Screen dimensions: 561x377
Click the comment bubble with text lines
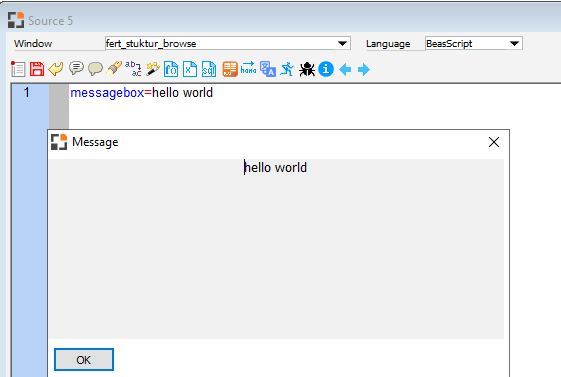76,68
